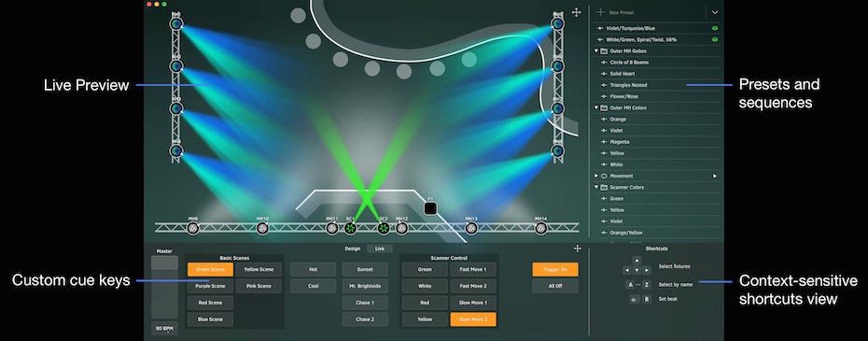Viewport: 868px width, 341px height.
Task: Click the Z key shortcut icon
Action: (x=647, y=284)
